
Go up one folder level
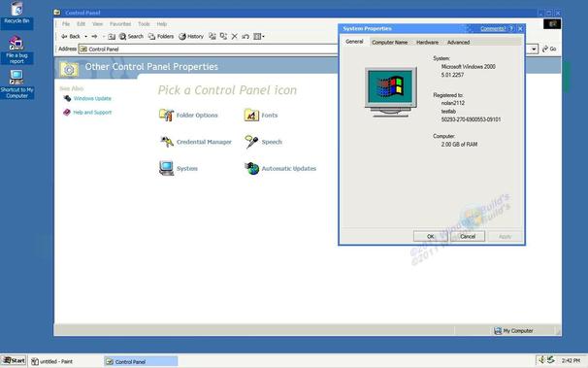pos(112,36)
